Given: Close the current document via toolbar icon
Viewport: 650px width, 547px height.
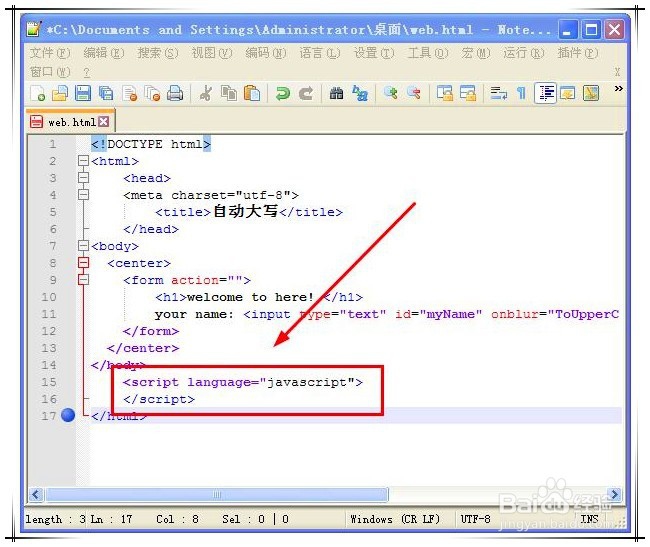Looking at the screenshot, I should (130, 93).
